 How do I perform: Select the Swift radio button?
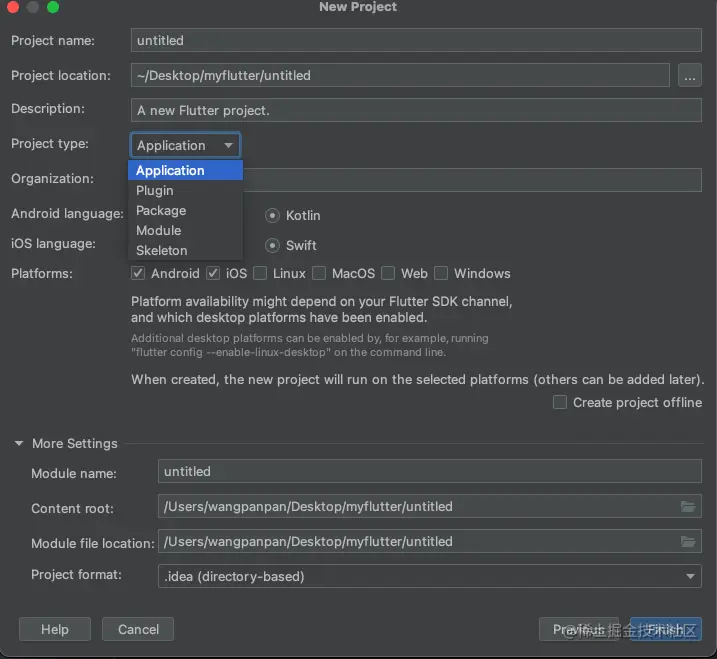272,245
